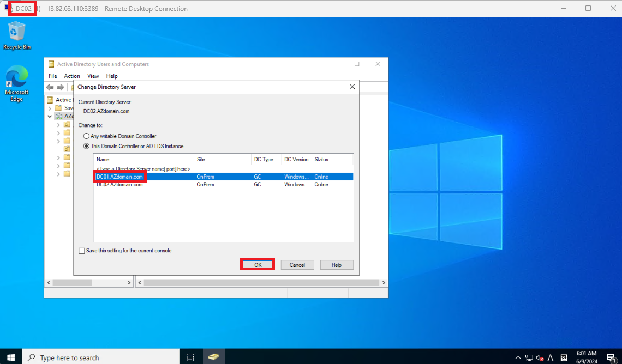622x364 pixels.
Task: Sort by the Name column header
Action: click(143, 159)
